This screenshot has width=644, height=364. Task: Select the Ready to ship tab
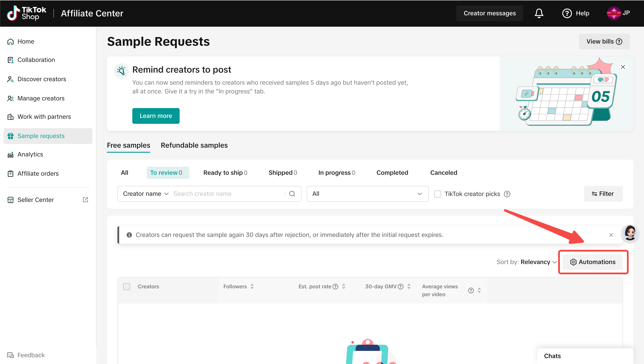tap(225, 173)
